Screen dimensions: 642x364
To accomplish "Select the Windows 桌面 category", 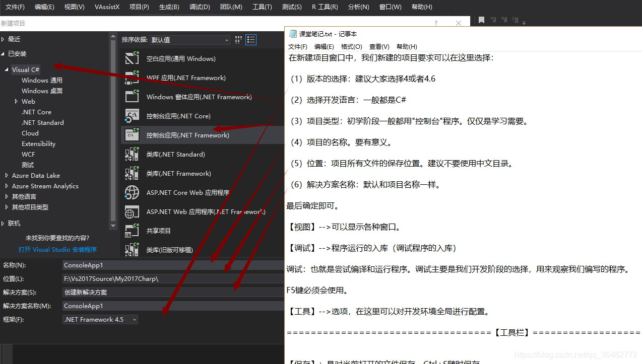I will tap(42, 91).
